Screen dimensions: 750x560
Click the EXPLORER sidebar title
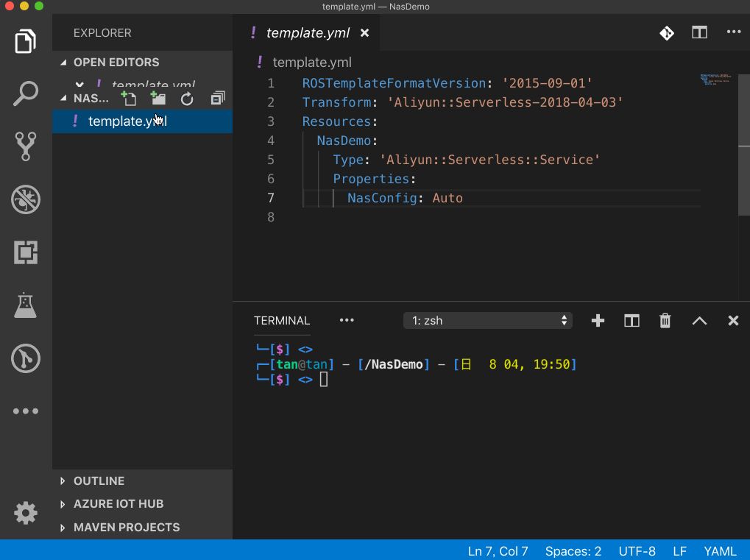[102, 33]
